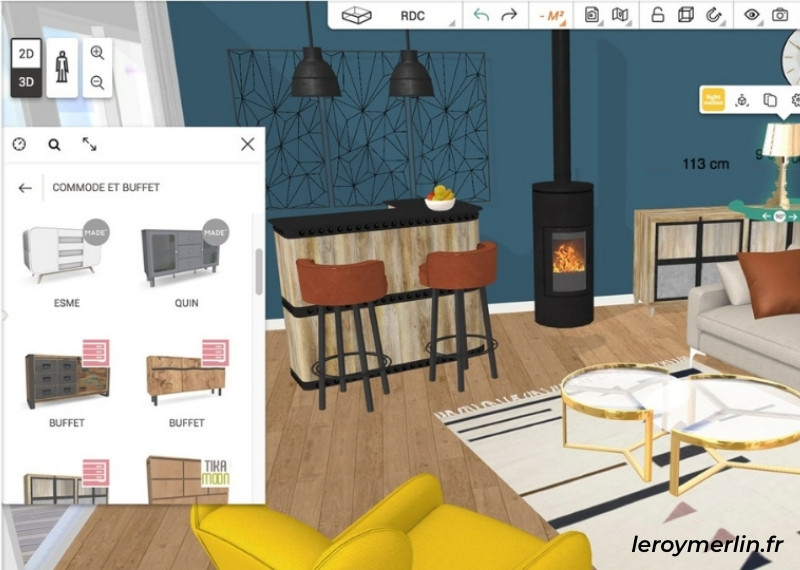
Task: Pick the Tikamoon wooden cabinet thumbnail
Action: (x=187, y=480)
